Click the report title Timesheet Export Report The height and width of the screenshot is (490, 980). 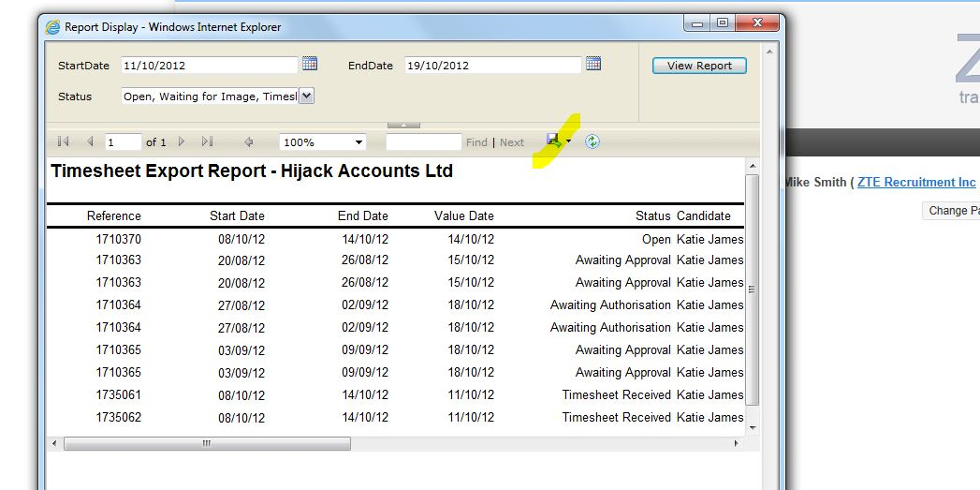pos(252,171)
